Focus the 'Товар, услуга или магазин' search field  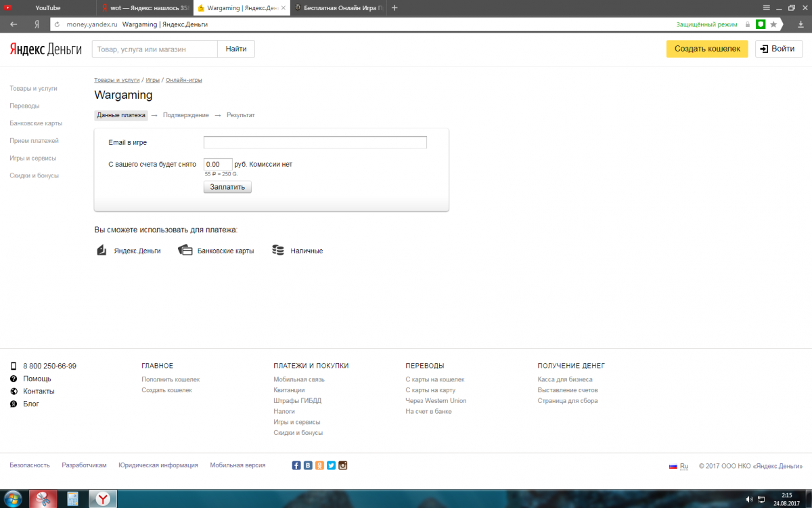click(155, 49)
